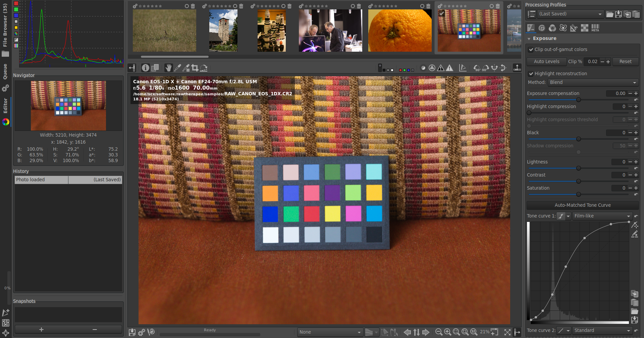The image size is (644, 338).
Task: Open the (Last Saved) processing profile dropdown
Action: coord(570,14)
